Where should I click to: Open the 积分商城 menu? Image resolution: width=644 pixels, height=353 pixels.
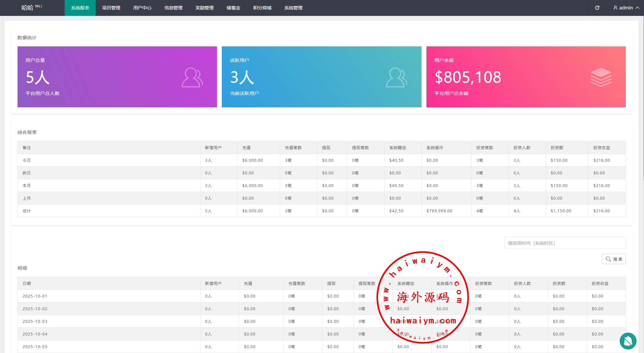tap(262, 8)
